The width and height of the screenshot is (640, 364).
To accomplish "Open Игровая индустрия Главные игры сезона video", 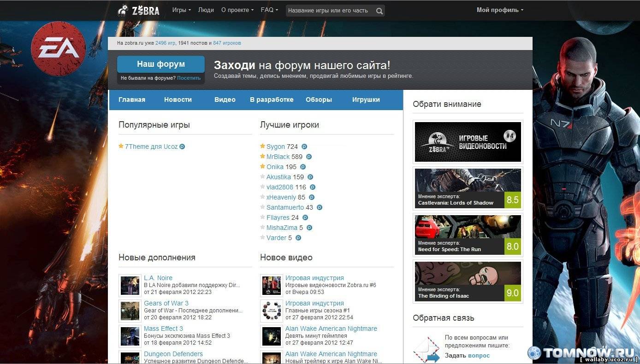I will click(x=314, y=303).
